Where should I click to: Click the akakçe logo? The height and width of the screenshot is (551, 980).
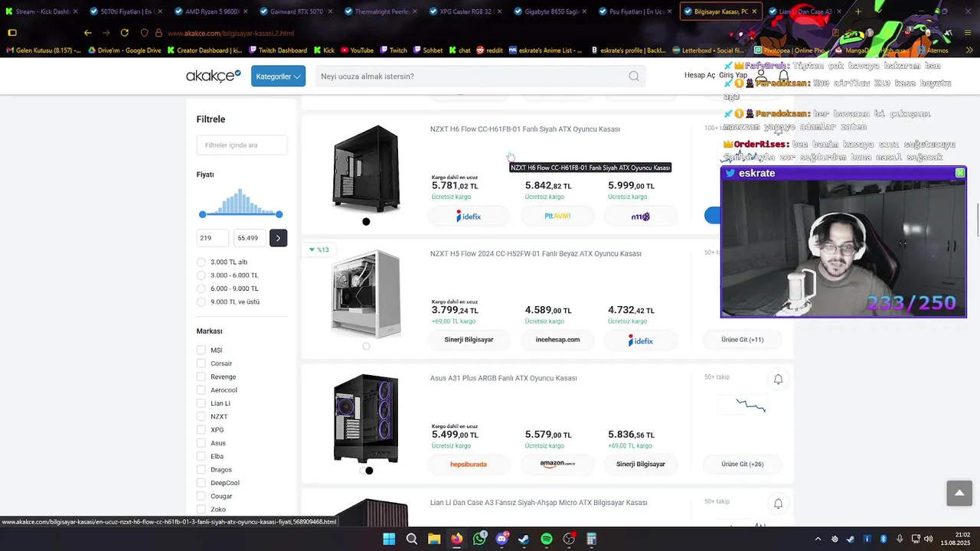213,76
